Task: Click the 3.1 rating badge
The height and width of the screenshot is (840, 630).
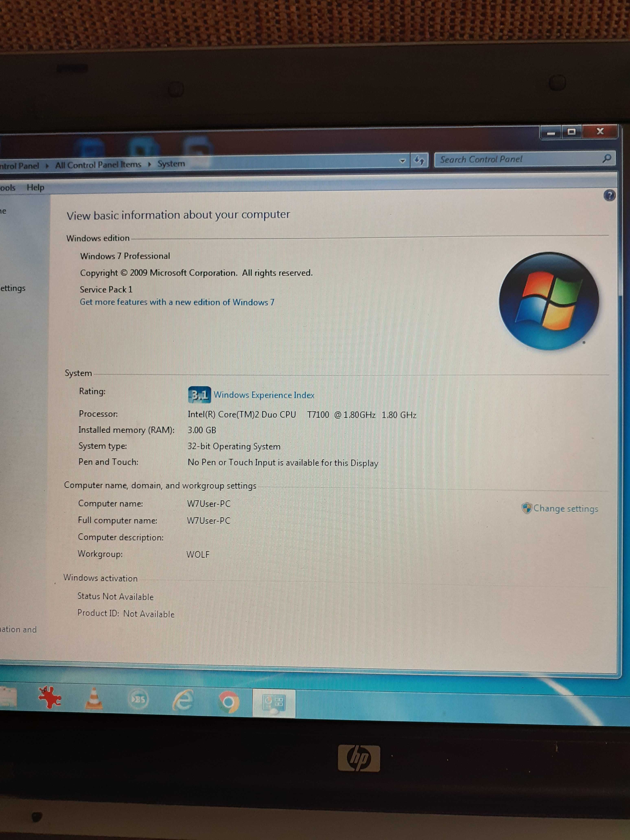Action: [x=199, y=395]
